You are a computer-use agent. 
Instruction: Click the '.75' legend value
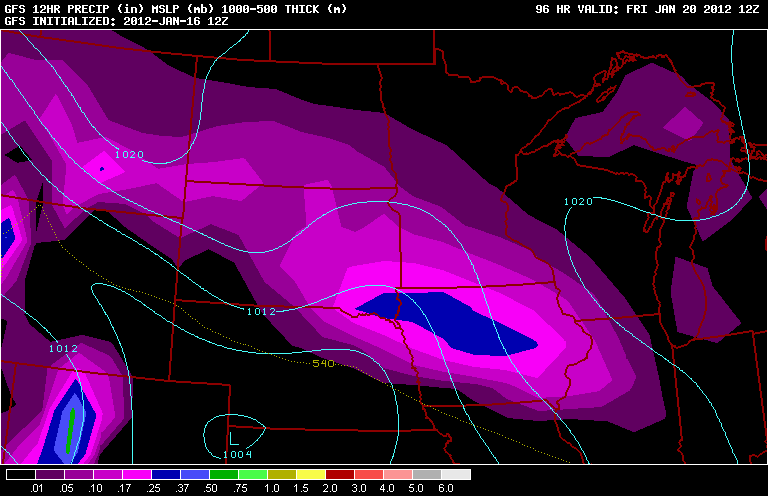[240, 489]
